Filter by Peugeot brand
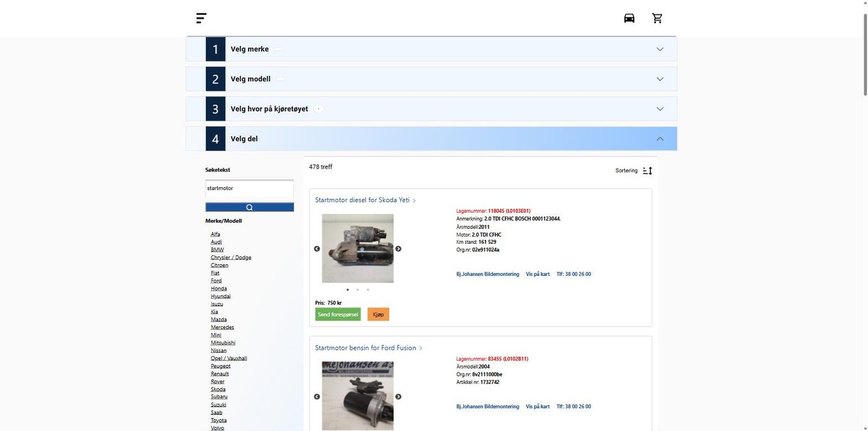 [220, 366]
